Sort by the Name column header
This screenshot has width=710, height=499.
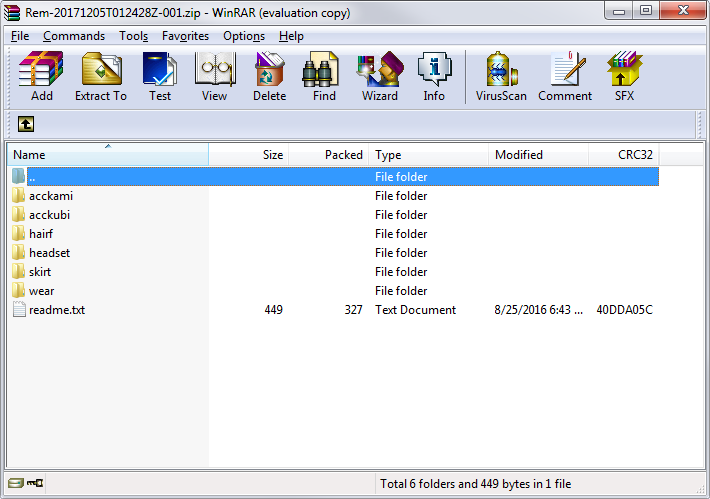pos(108,154)
